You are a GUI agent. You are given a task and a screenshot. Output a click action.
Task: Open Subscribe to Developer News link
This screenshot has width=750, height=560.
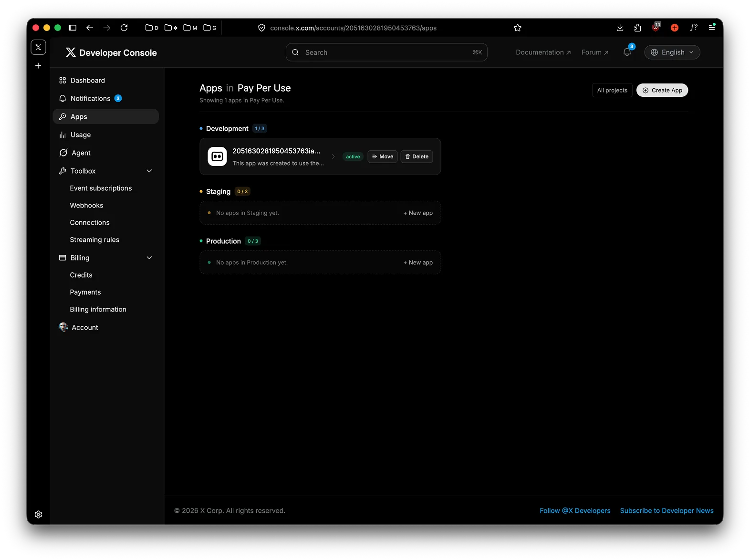667,510
